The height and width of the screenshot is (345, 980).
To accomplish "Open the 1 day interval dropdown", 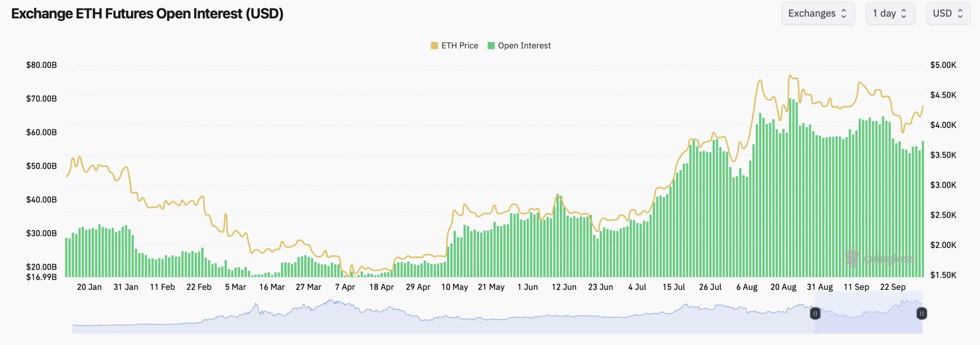I will pyautogui.click(x=890, y=13).
